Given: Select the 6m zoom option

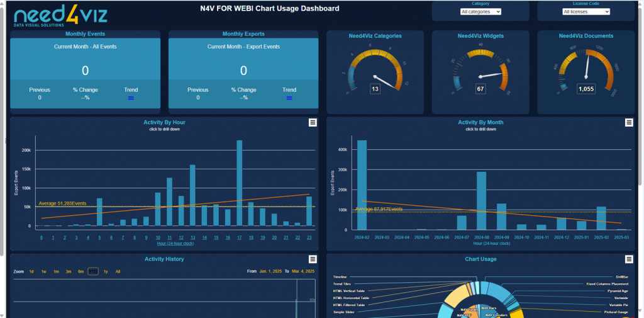Looking at the screenshot, I should point(81,271).
